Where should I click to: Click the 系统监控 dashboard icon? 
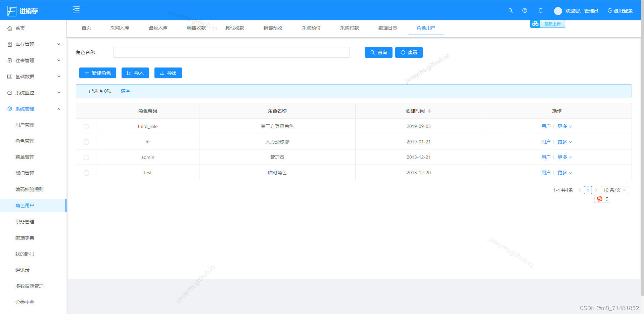pos(10,93)
